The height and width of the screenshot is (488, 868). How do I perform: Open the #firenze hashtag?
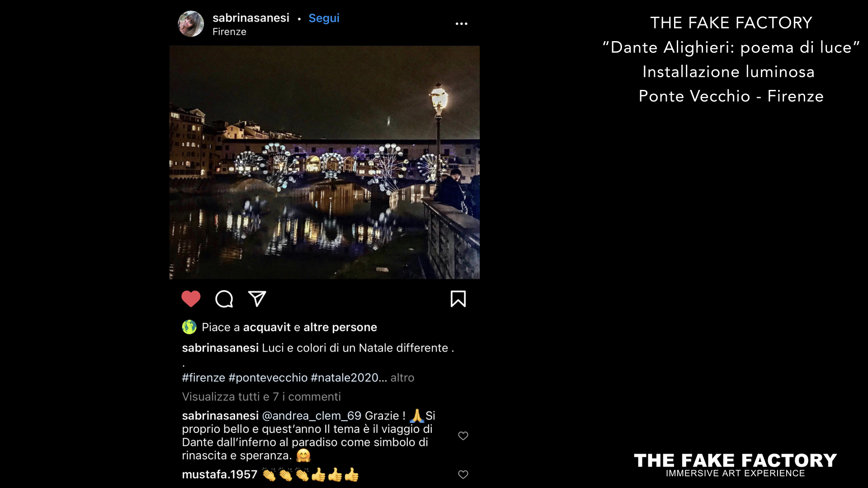pyautogui.click(x=203, y=378)
